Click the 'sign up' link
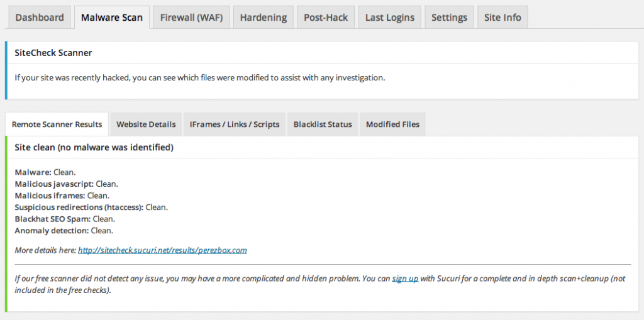The width and height of the screenshot is (644, 320). pyautogui.click(x=405, y=279)
